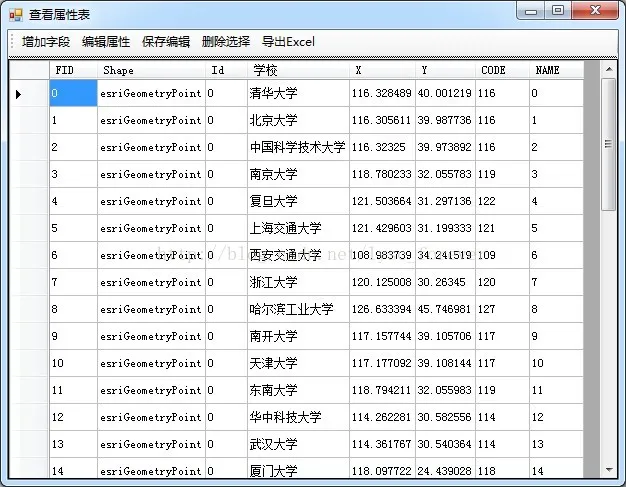626x487 pixels.
Task: Select the cell 厦门大学
Action: pyautogui.click(x=298, y=468)
